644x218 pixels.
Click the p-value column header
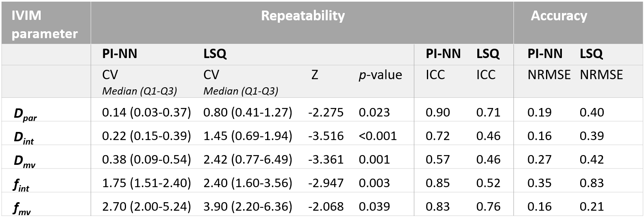click(x=380, y=75)
